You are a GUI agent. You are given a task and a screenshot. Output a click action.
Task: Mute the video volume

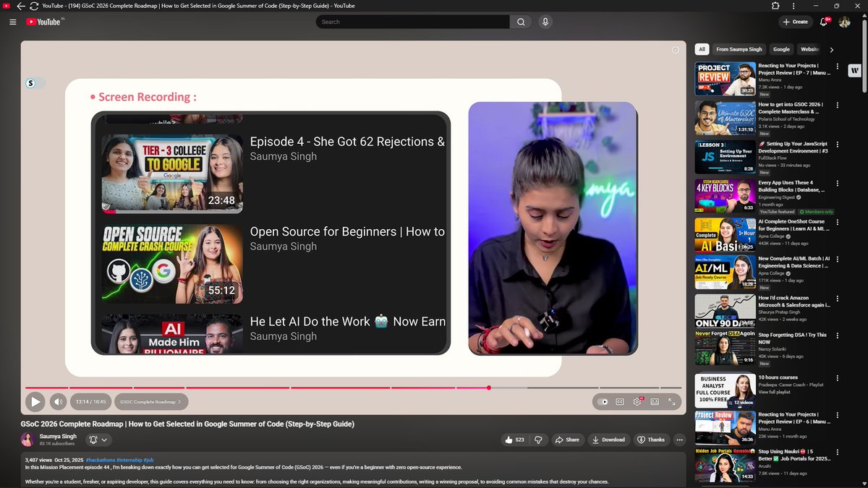click(x=58, y=401)
